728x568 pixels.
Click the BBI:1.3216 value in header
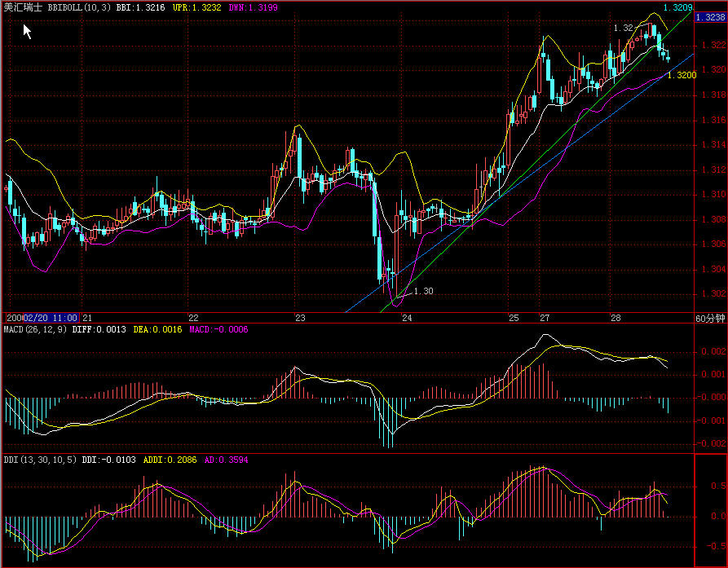point(140,7)
